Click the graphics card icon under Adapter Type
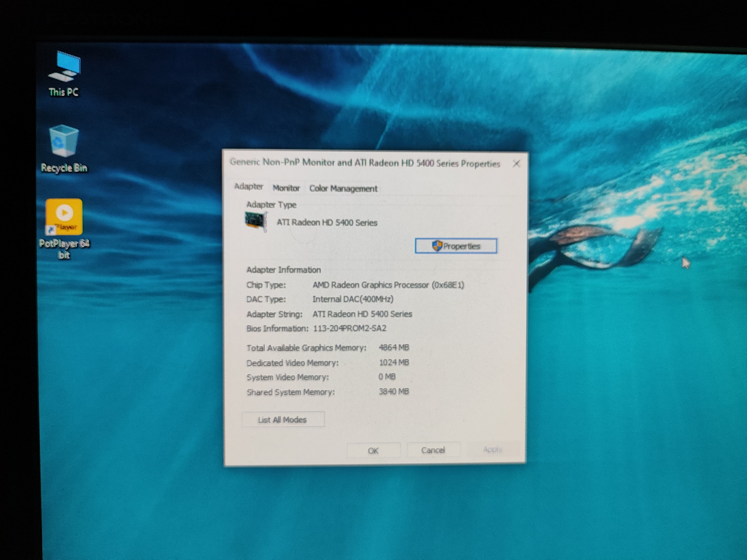Viewport: 747px width, 560px height. pyautogui.click(x=256, y=221)
